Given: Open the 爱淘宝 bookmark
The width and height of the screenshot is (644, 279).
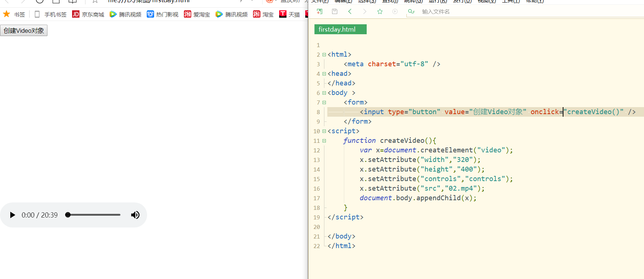Looking at the screenshot, I should click(197, 14).
